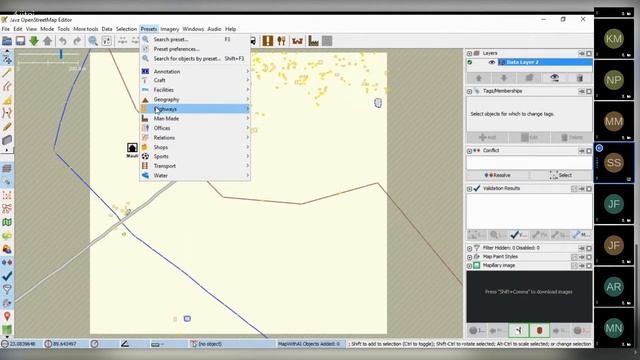The width and height of the screenshot is (640, 360).
Task: Open the Water presets submenu
Action: 195,176
